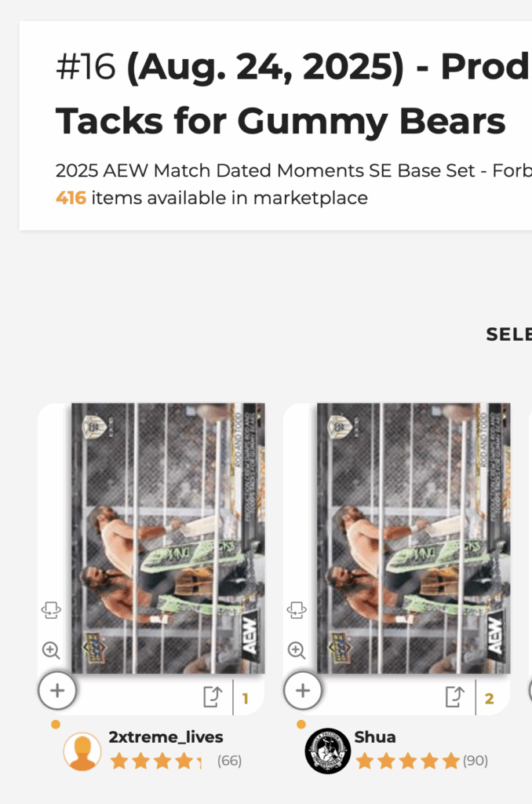Flip the first card to view back
Screen dimensions: 532x804
pyautogui.click(x=51, y=610)
